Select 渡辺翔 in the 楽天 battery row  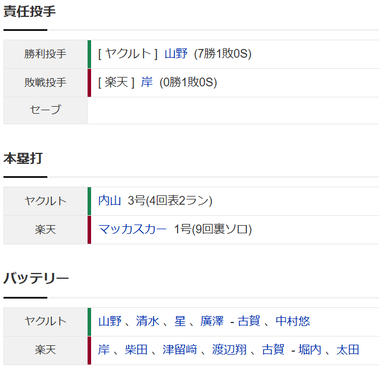tap(229, 350)
